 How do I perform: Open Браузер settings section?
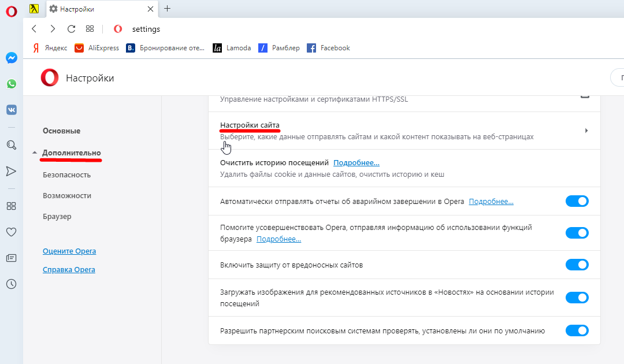[x=57, y=217]
